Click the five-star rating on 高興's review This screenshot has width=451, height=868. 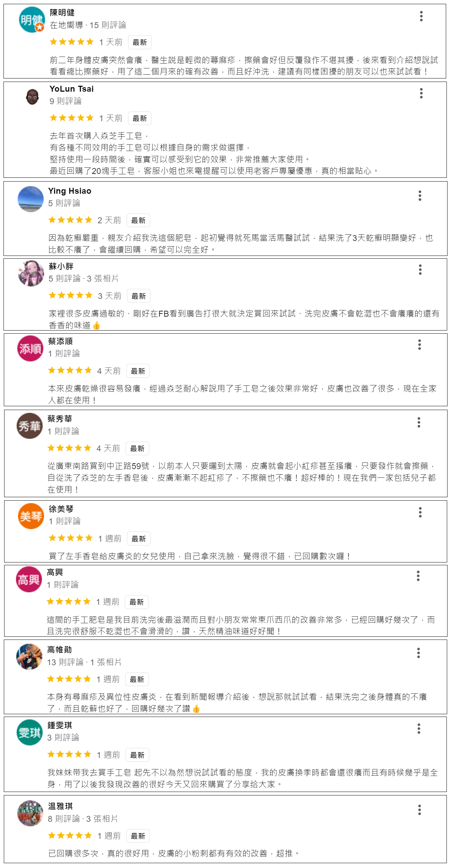pos(68,601)
